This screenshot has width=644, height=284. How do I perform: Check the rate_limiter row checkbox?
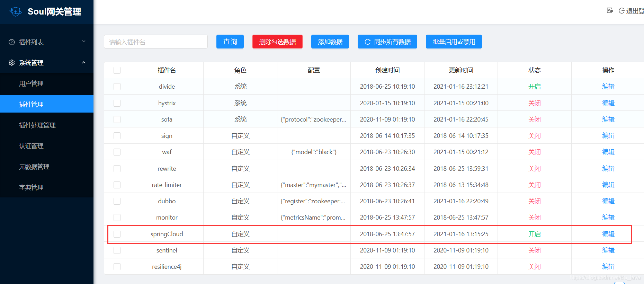(117, 185)
